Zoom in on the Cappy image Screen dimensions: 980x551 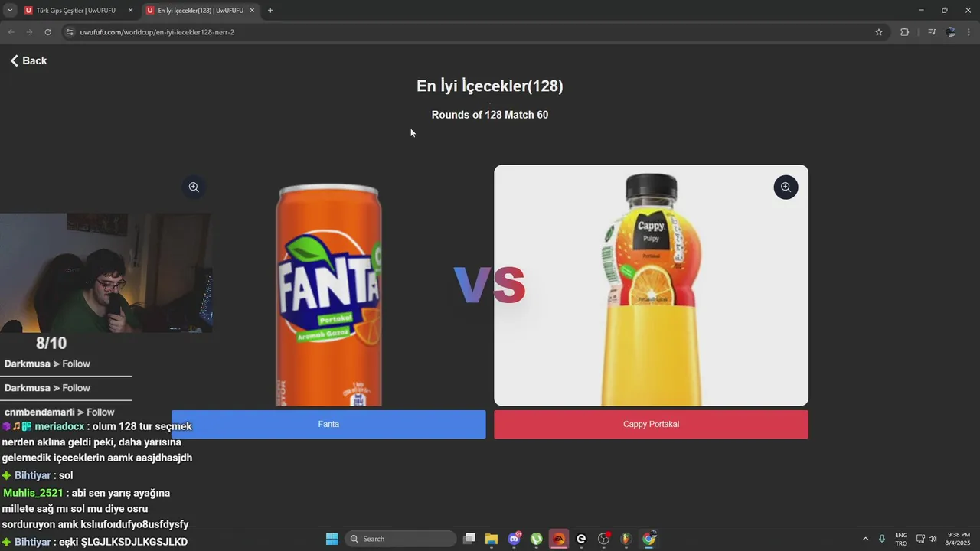tap(786, 187)
